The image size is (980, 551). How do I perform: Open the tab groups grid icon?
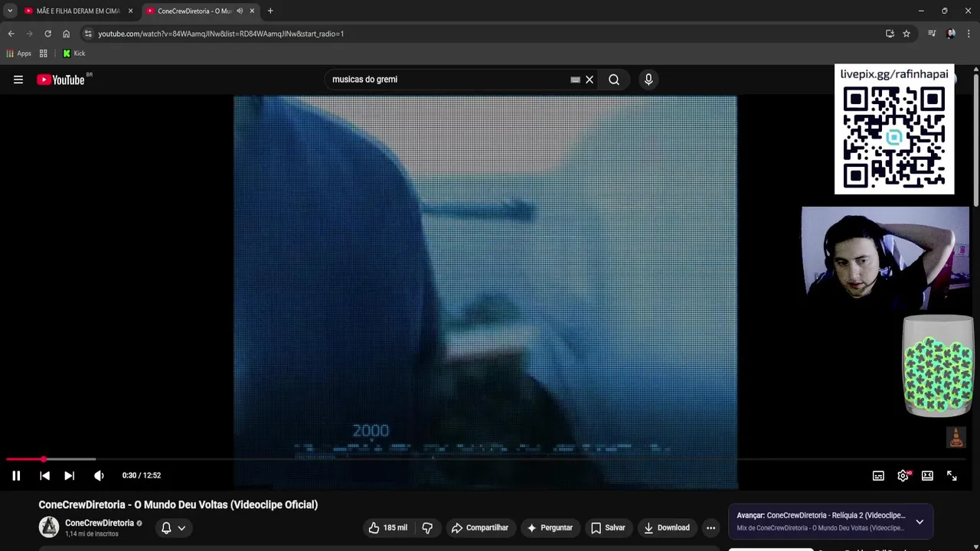44,54
